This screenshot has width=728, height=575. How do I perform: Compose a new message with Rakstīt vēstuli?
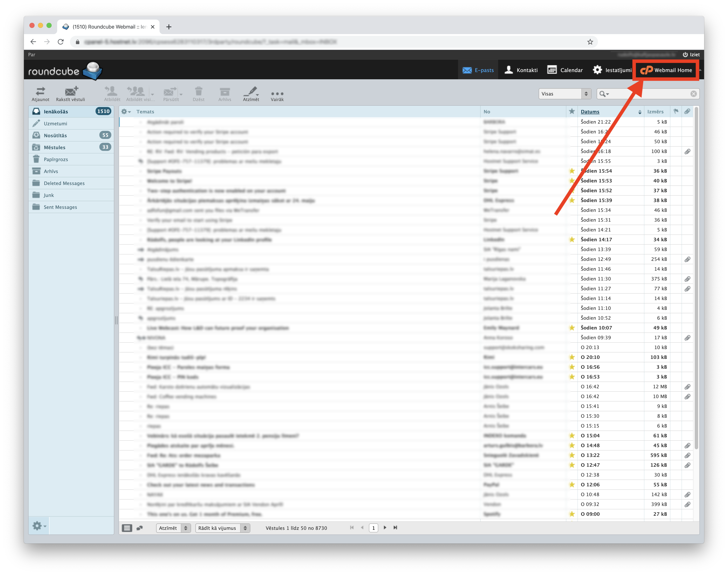(70, 93)
